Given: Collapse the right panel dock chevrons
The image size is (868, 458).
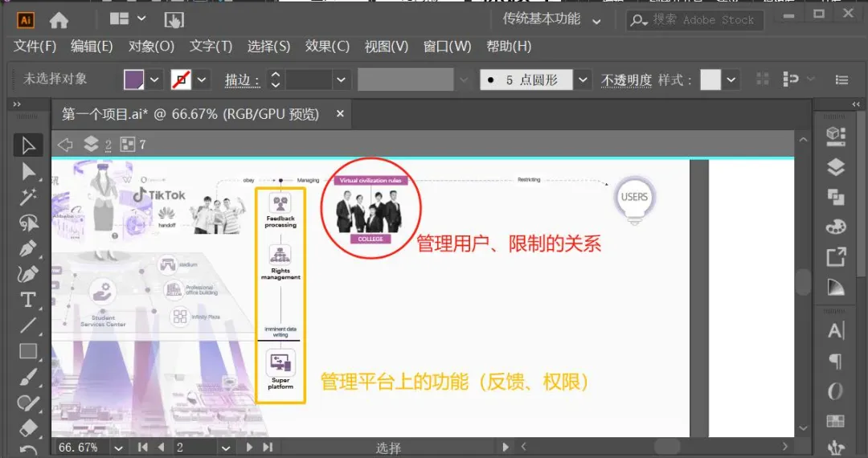Looking at the screenshot, I should click(857, 104).
